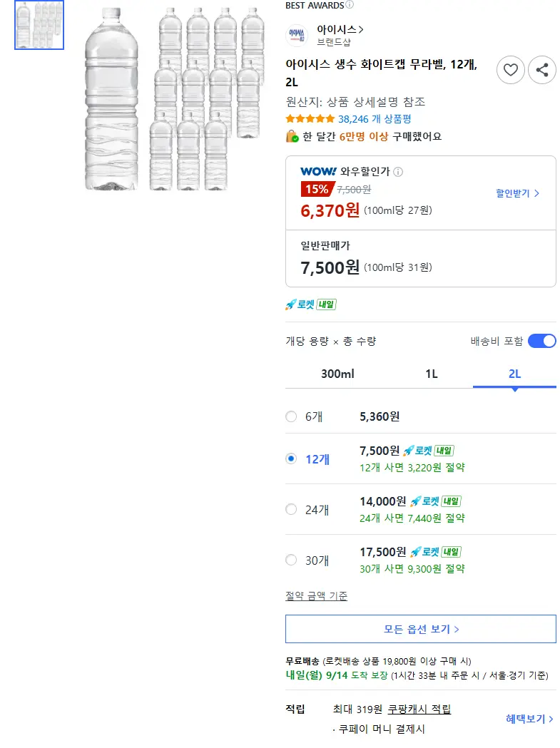This screenshot has height=748, width=560.
Task: Click the 원산지: 상품 상세설명 참조 text
Action: (x=355, y=101)
